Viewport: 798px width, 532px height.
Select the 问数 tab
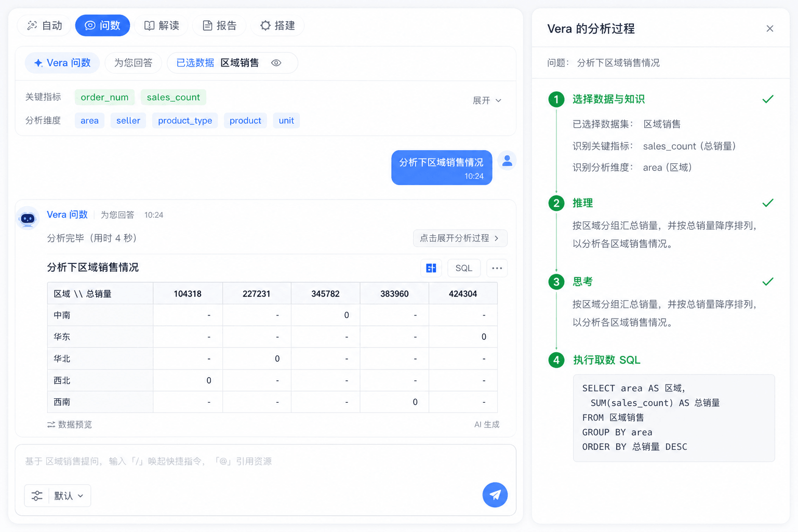tap(102, 25)
